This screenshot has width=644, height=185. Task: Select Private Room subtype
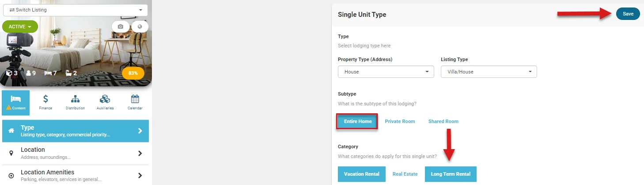click(x=400, y=121)
